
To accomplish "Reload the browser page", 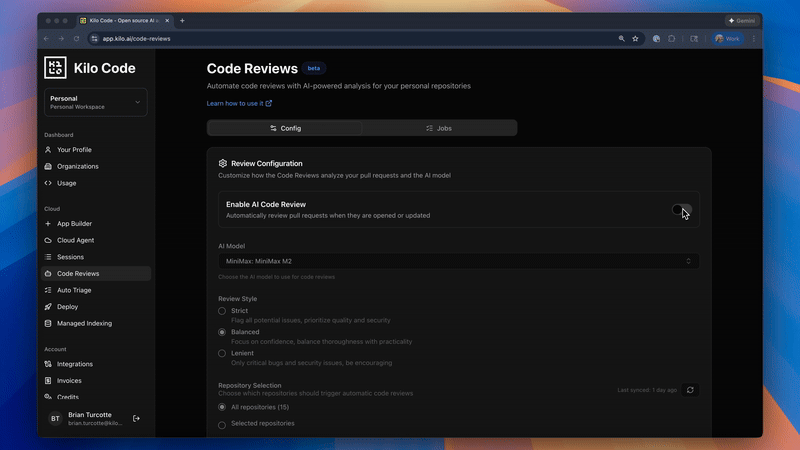I will click(x=77, y=39).
